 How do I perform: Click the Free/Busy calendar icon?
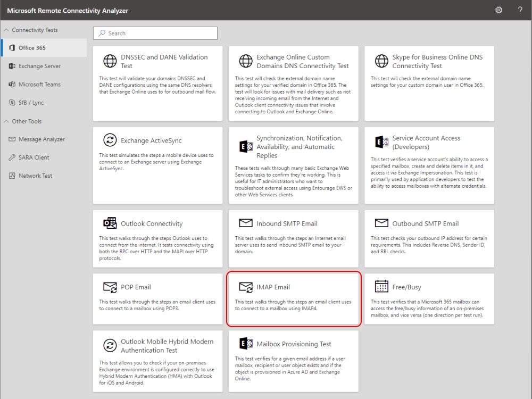coord(381,286)
